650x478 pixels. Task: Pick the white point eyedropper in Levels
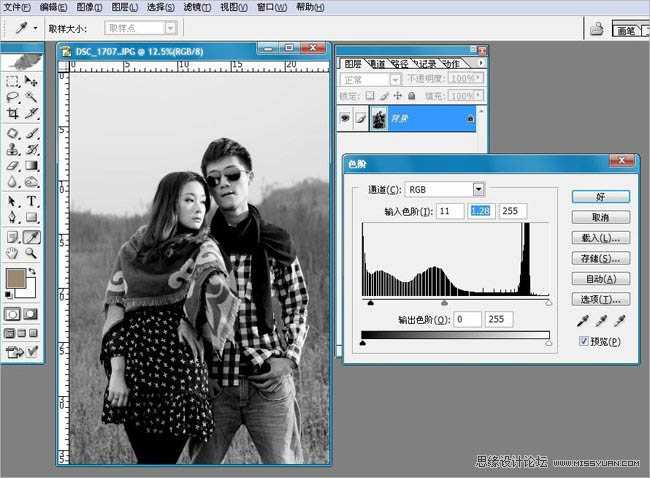coord(620,320)
